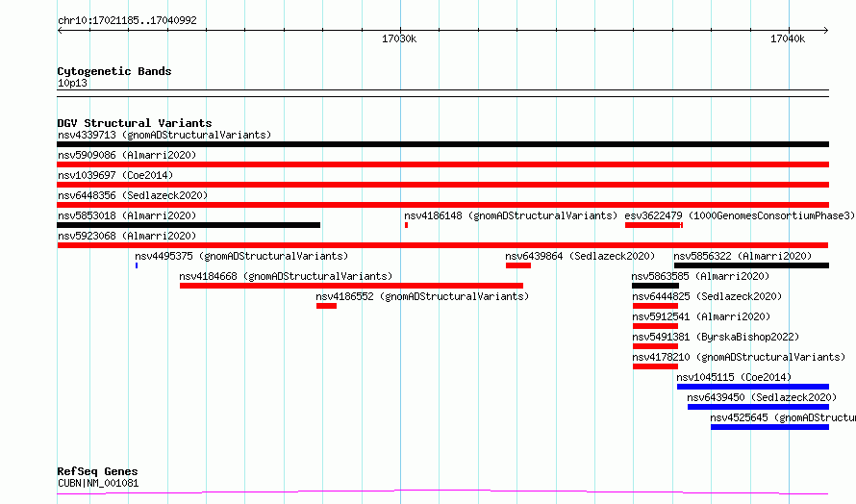Open nsv4186148 gnomAD variant label
This screenshot has height=504, width=856.
tap(511, 215)
